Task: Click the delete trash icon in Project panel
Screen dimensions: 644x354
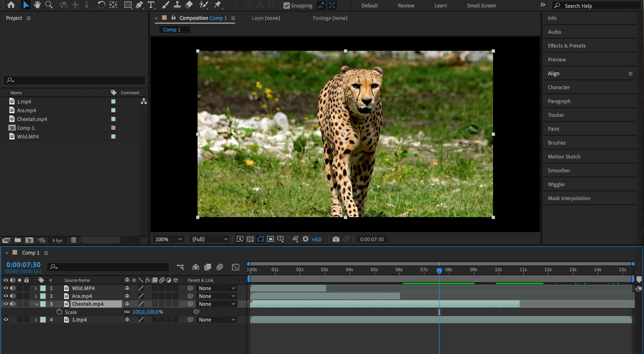Action: coord(74,240)
